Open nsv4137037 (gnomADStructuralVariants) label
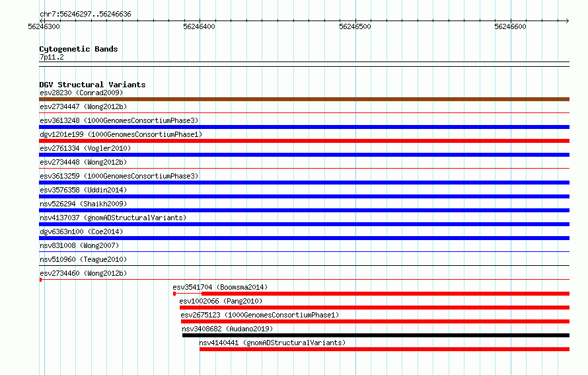The height and width of the screenshot is (375, 588). tap(113, 218)
